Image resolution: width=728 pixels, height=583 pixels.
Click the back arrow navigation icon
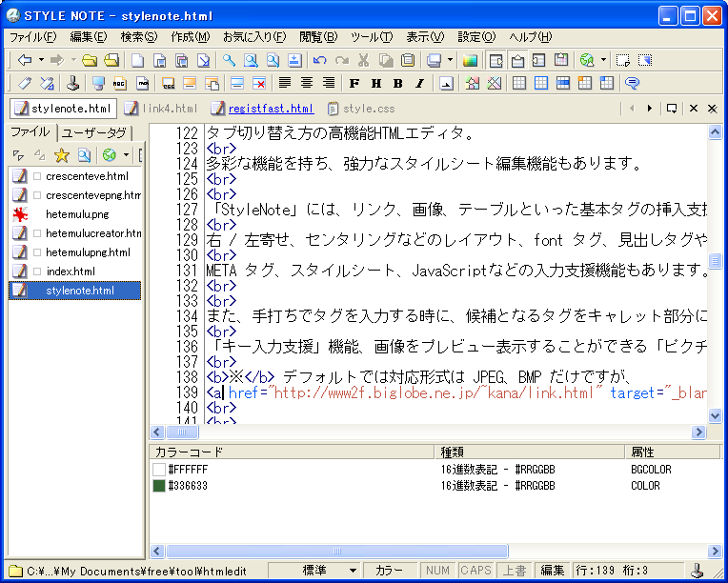(25, 60)
